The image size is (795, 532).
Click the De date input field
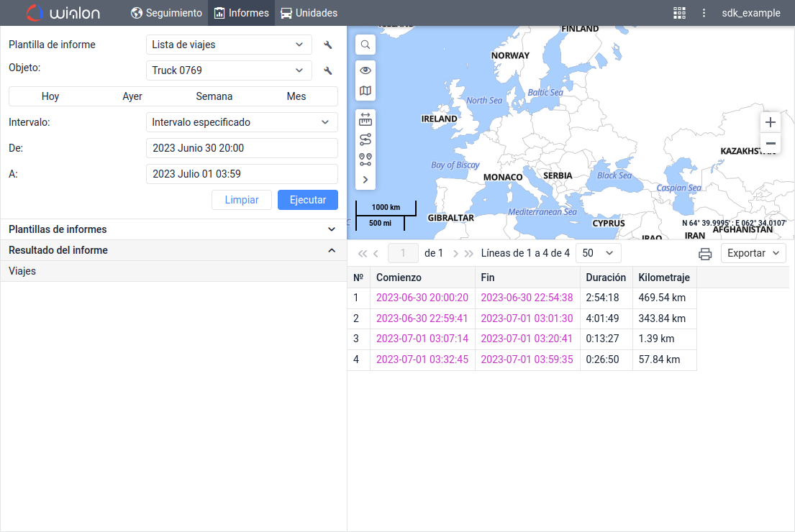(242, 148)
